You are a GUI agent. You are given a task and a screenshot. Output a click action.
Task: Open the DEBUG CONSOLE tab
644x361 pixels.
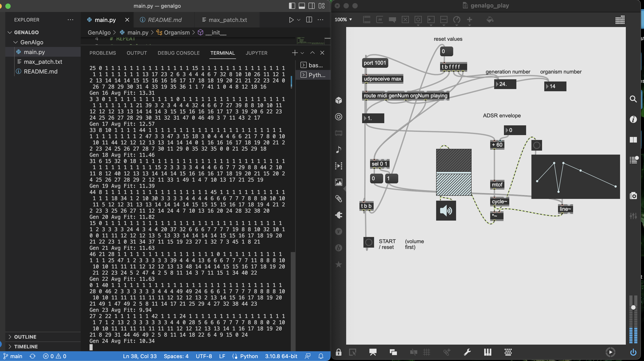[x=178, y=53]
